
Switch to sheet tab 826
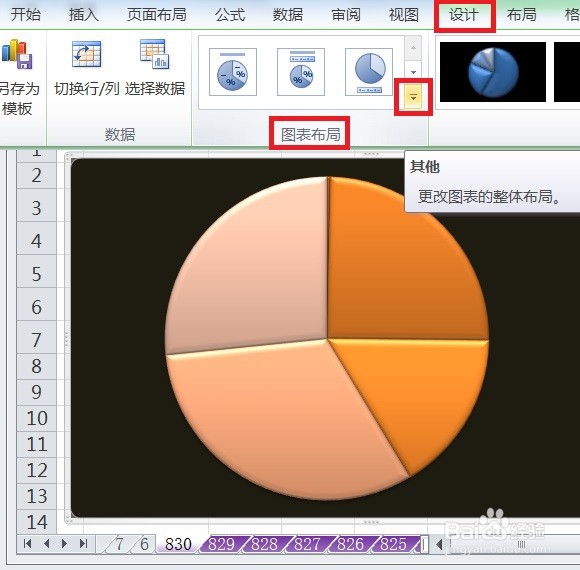(x=351, y=544)
